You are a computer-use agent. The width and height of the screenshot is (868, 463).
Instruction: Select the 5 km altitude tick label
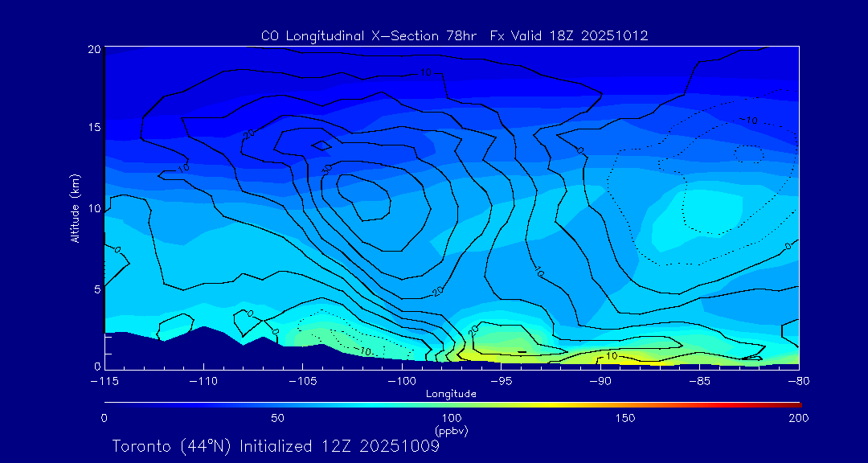point(96,288)
